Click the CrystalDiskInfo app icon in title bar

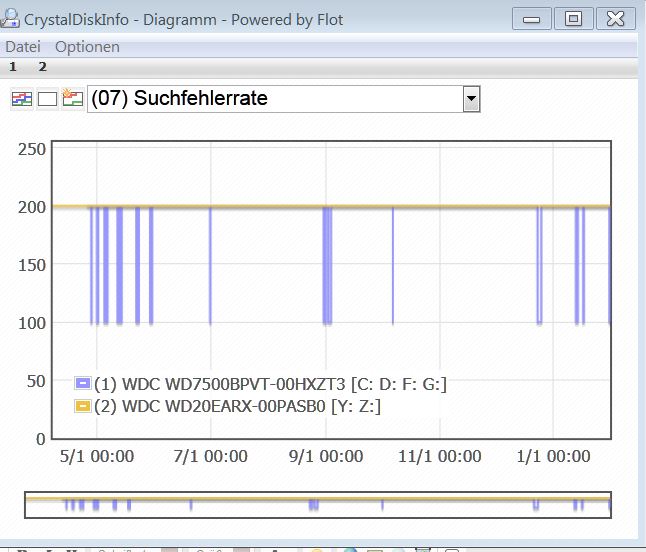pyautogui.click(x=10, y=19)
